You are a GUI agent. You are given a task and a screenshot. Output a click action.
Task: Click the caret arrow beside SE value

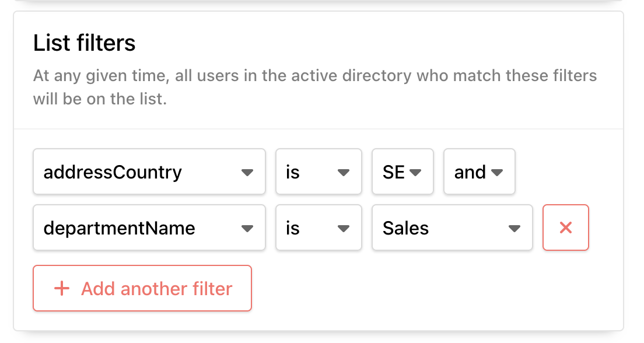tap(415, 172)
